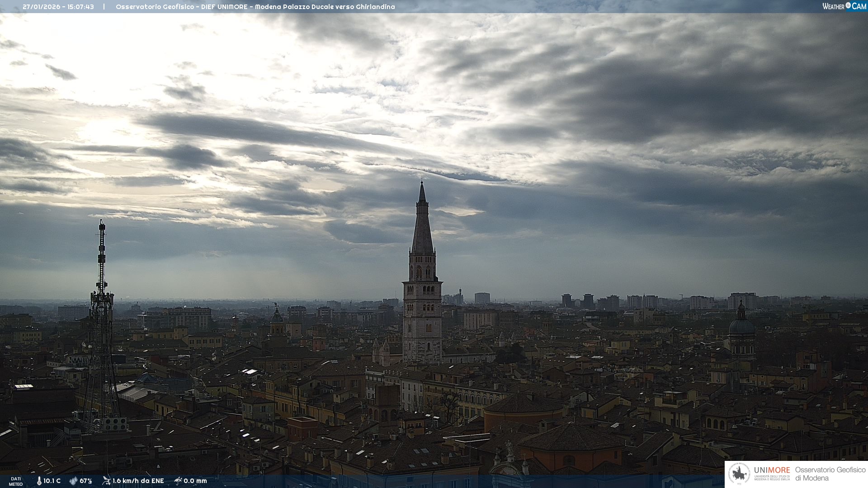
Task: Click the date and time stamp
Action: pos(58,7)
